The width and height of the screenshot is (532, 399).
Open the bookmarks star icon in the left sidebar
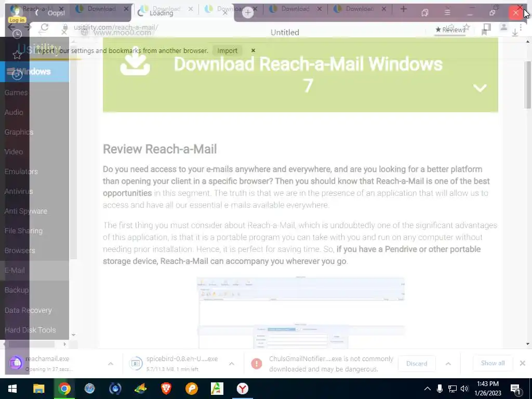tap(17, 54)
